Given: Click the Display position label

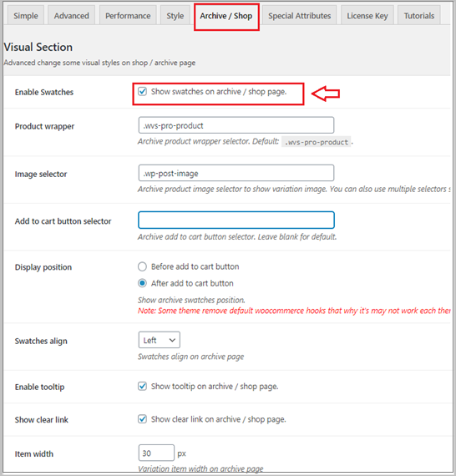Looking at the screenshot, I should point(43,267).
